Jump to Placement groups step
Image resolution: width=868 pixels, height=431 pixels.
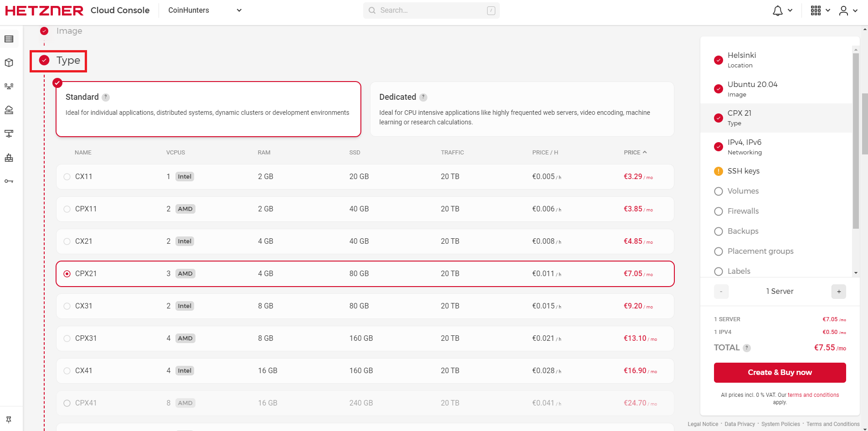click(776, 251)
